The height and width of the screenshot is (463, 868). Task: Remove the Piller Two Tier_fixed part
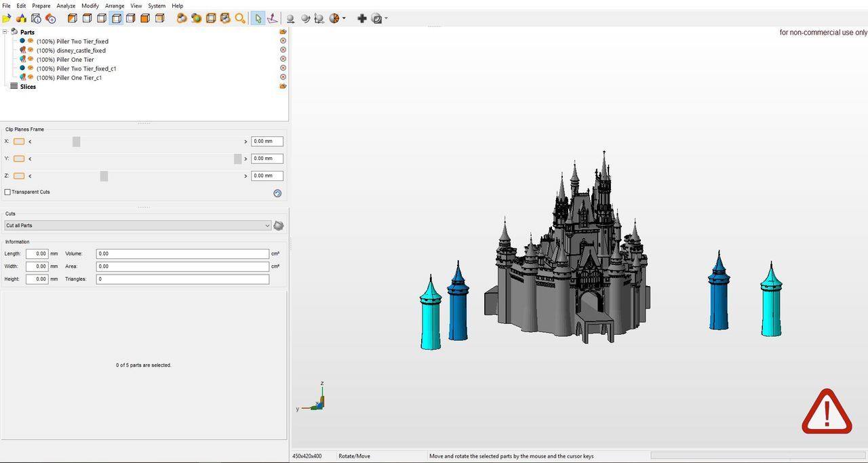point(283,41)
